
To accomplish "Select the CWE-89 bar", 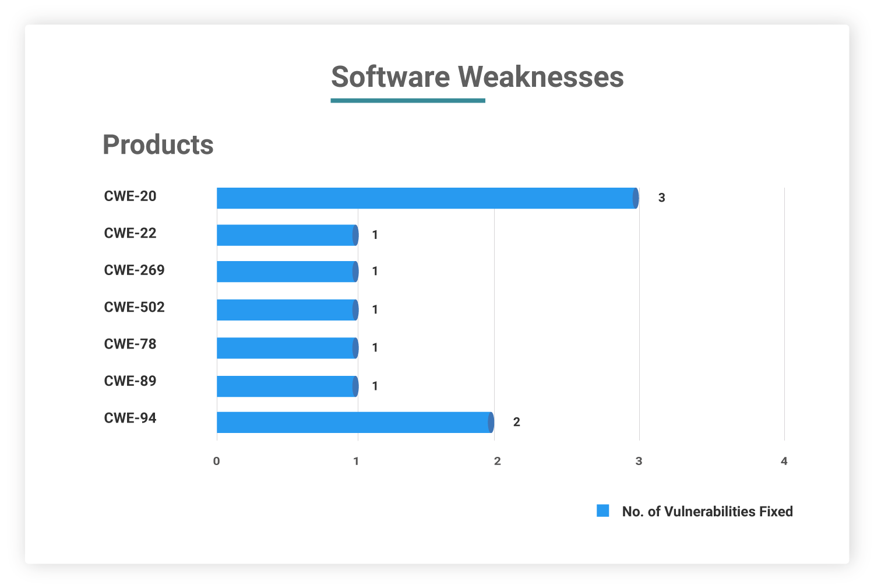I will (287, 386).
